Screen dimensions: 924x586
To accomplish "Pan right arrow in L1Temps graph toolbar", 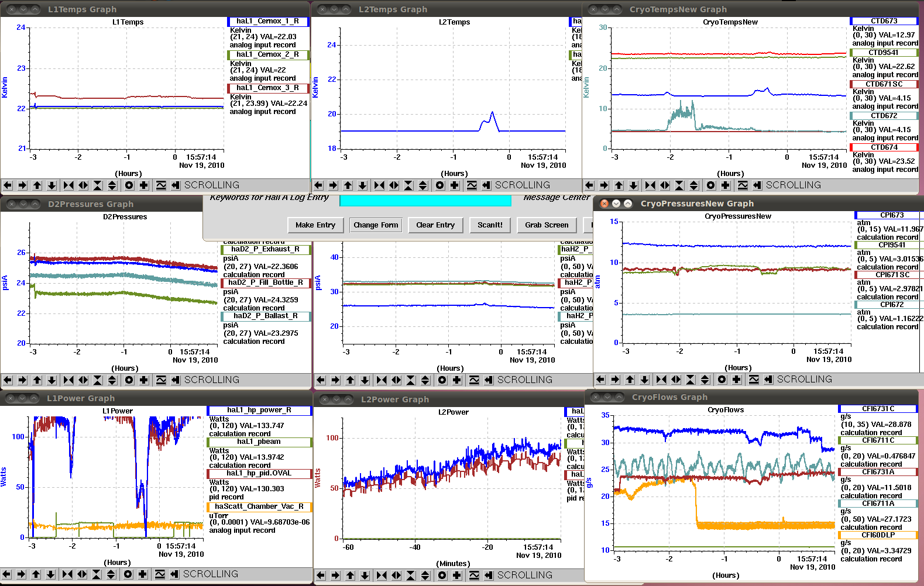I will pos(22,185).
